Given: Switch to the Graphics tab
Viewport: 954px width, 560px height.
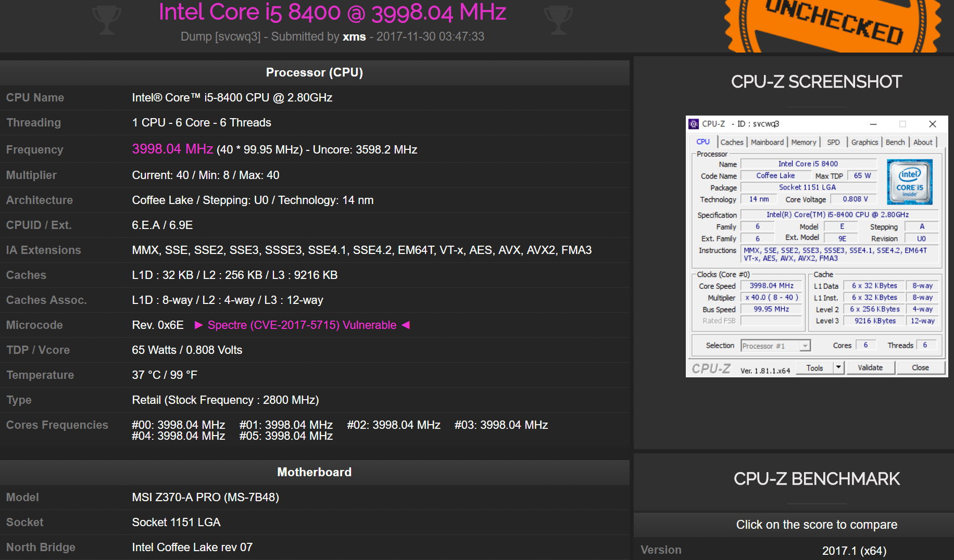Looking at the screenshot, I should coord(864,142).
